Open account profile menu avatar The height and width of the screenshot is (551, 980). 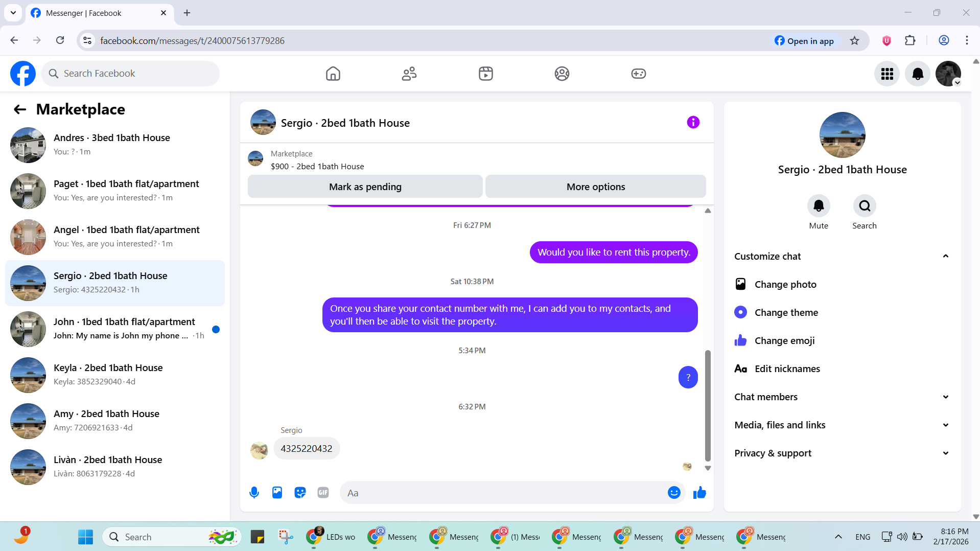click(948, 74)
